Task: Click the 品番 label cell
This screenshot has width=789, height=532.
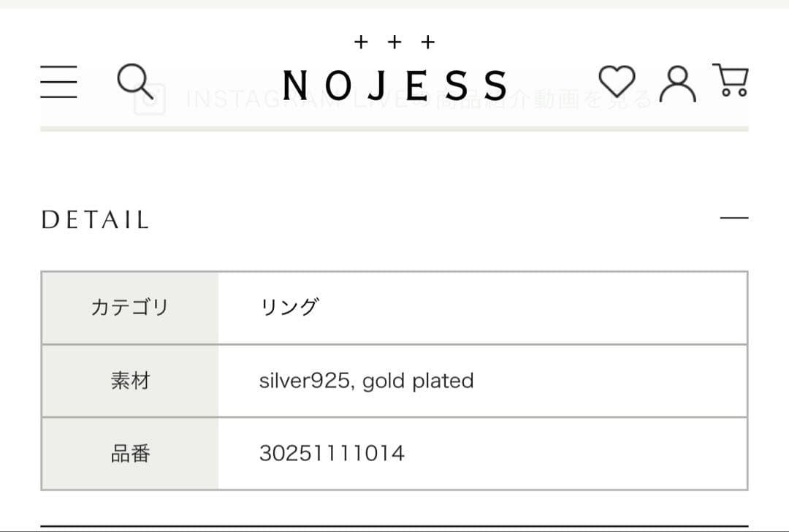Action: tap(130, 453)
